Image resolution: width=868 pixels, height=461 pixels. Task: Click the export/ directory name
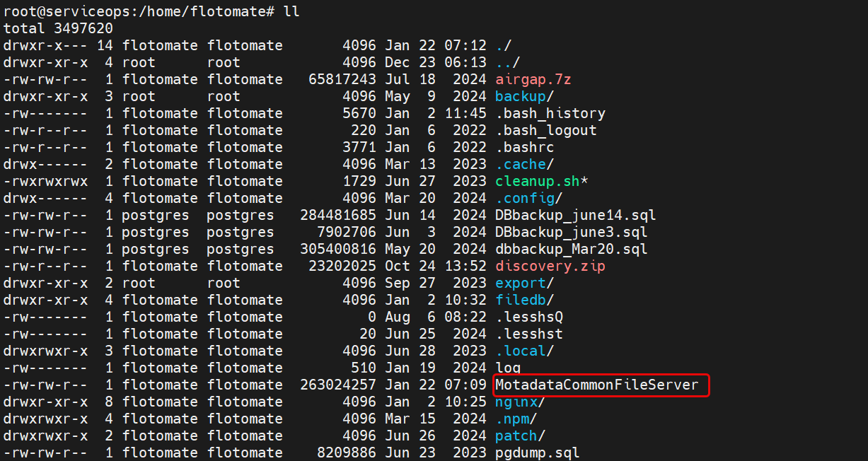point(524,283)
